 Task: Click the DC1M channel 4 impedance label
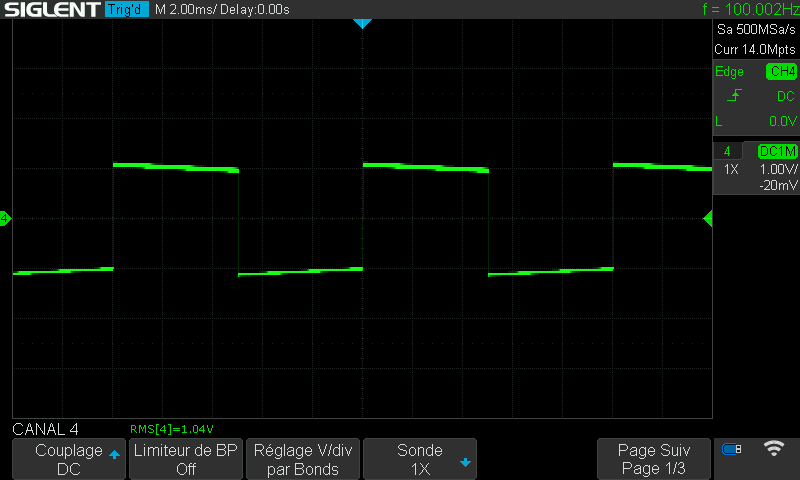pos(777,151)
